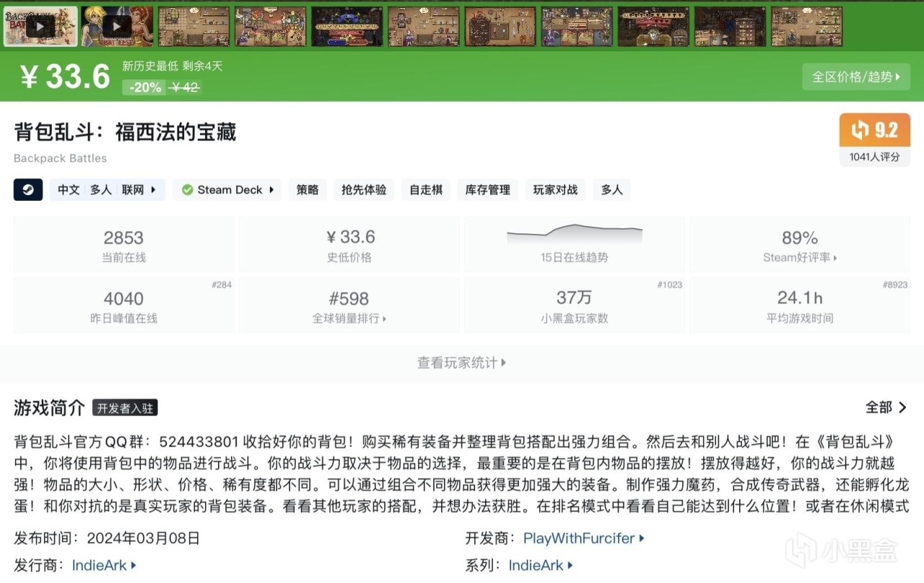Select the 策略 tag
Viewport: 924px width, 583px height.
tap(308, 190)
